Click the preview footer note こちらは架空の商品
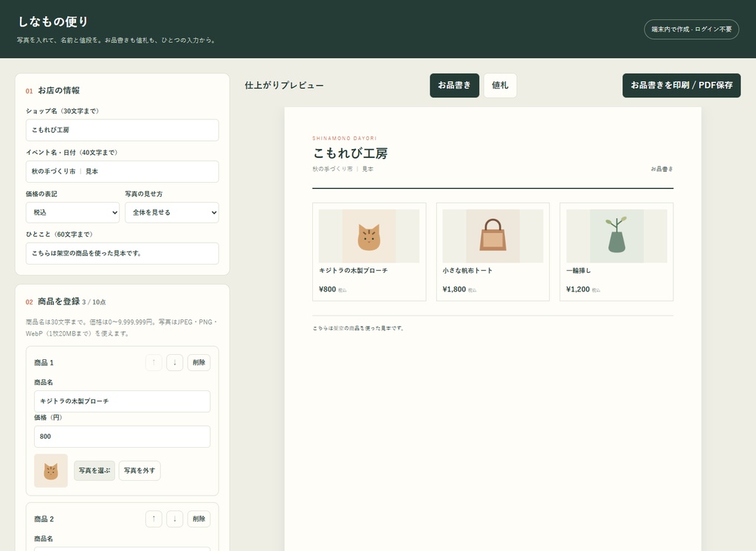Screen dimensions: 756x551 [358, 328]
